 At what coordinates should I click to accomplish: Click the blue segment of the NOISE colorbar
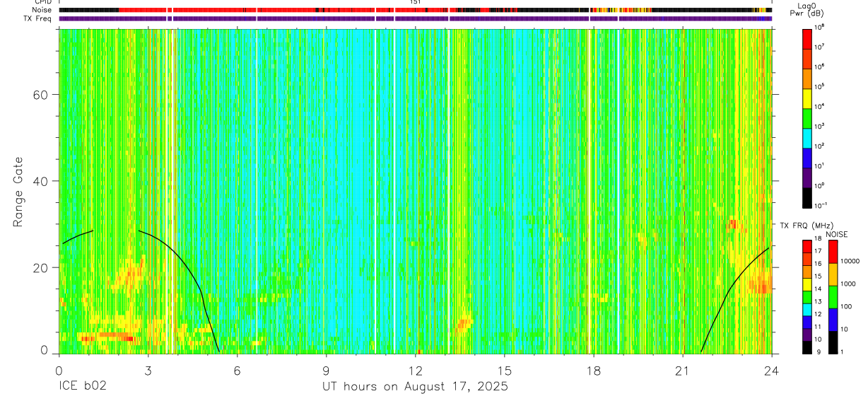coord(833,319)
